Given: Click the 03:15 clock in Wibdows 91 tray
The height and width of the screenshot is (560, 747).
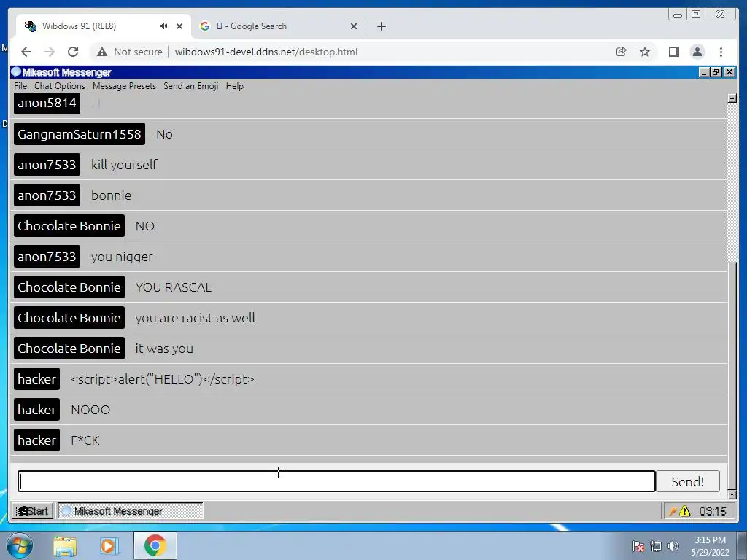Looking at the screenshot, I should (x=712, y=511).
